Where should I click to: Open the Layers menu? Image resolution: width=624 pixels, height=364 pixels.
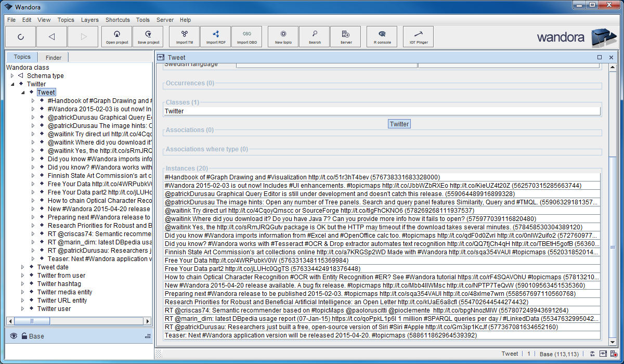89,20
